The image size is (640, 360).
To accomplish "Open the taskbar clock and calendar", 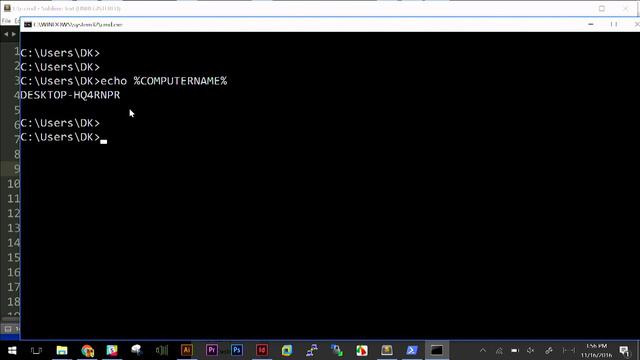I will click(x=596, y=350).
